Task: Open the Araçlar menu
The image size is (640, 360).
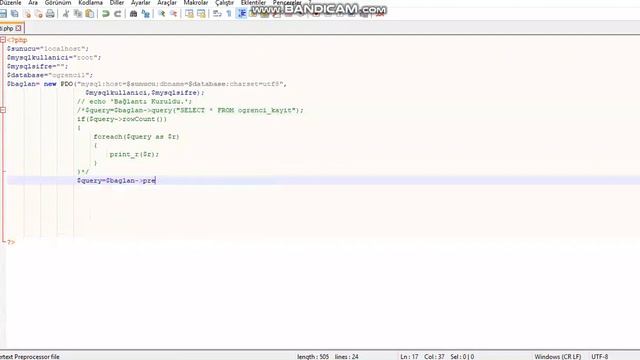Action: pyautogui.click(x=167, y=3)
